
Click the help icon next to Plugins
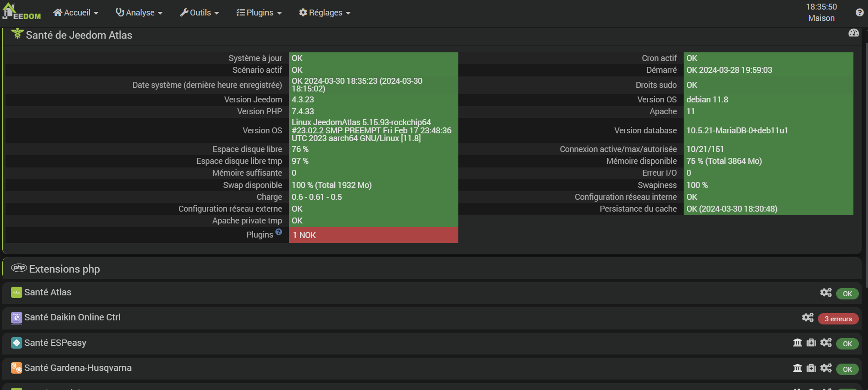[279, 232]
